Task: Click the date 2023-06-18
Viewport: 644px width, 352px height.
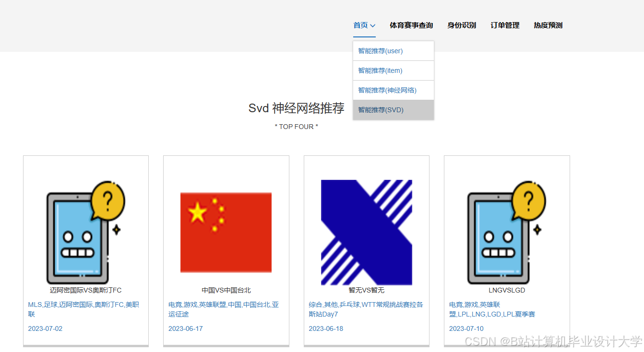Action: [x=326, y=329]
